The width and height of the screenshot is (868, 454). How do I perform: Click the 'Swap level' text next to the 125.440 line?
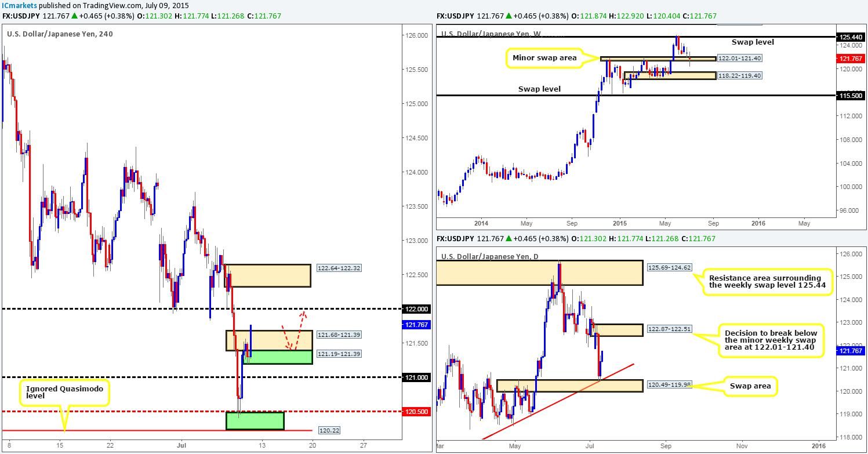pyautogui.click(x=752, y=42)
